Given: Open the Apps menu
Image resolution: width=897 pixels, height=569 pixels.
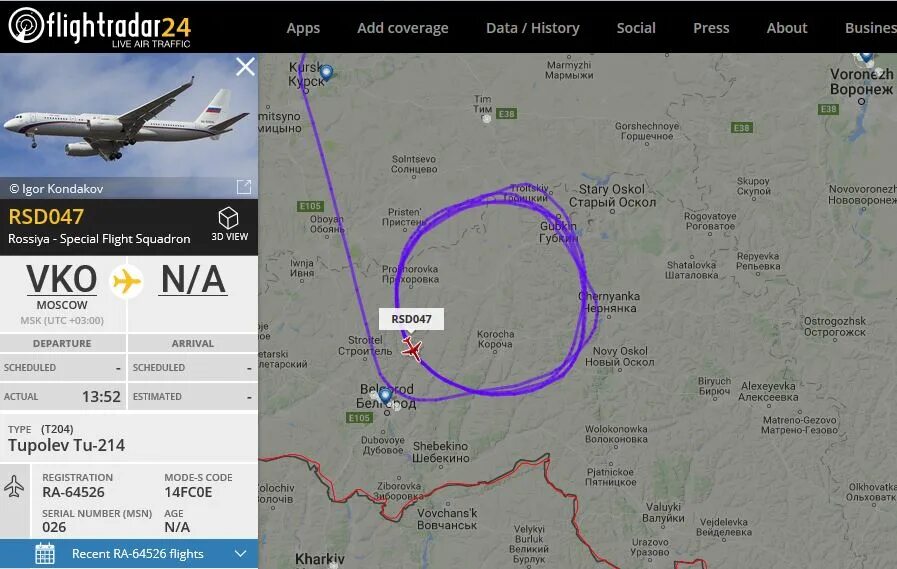Looking at the screenshot, I should (x=303, y=28).
